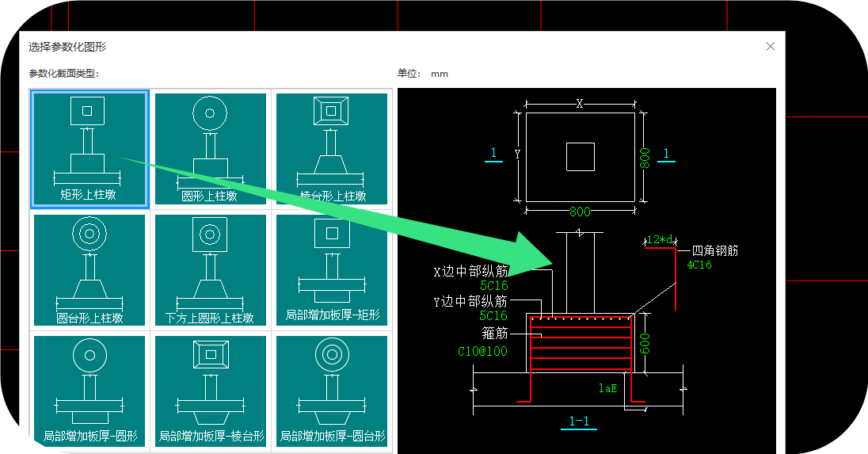Click the 参数化截面类型 label
Viewport: 868px width, 454px height.
pyautogui.click(x=63, y=74)
